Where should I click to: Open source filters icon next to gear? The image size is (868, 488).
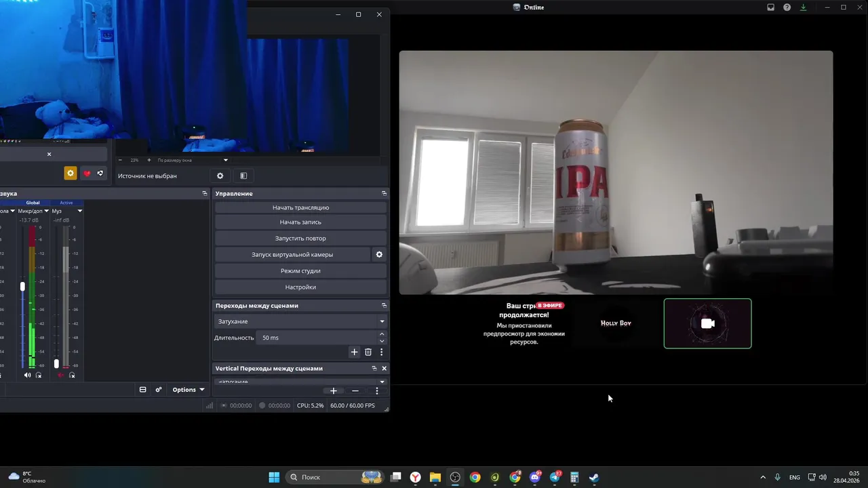[243, 176]
